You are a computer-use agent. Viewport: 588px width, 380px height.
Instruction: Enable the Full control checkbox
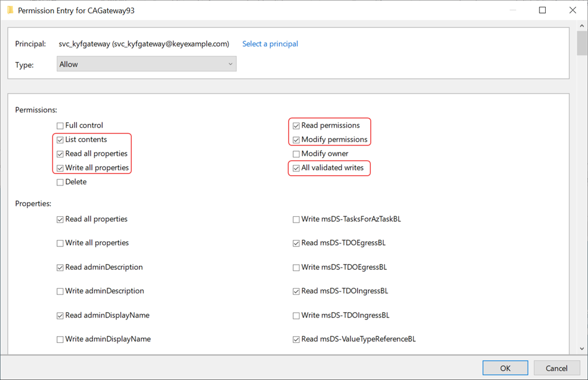tap(60, 126)
